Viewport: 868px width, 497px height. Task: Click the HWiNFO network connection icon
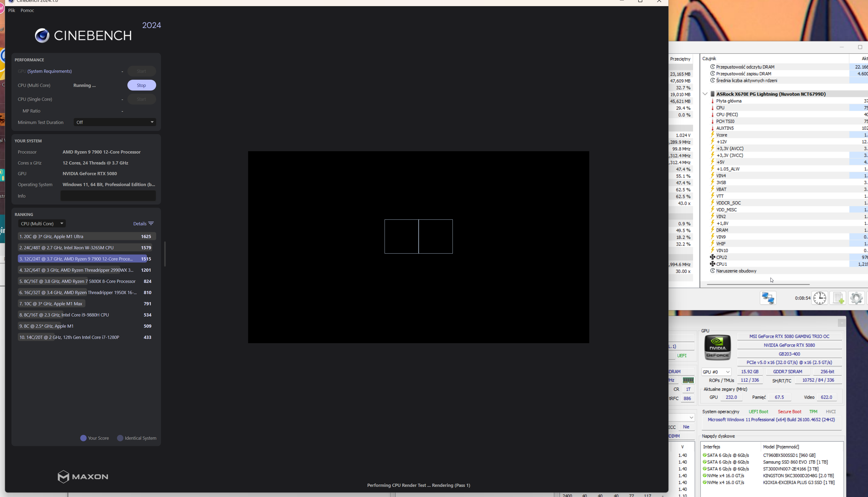point(768,298)
